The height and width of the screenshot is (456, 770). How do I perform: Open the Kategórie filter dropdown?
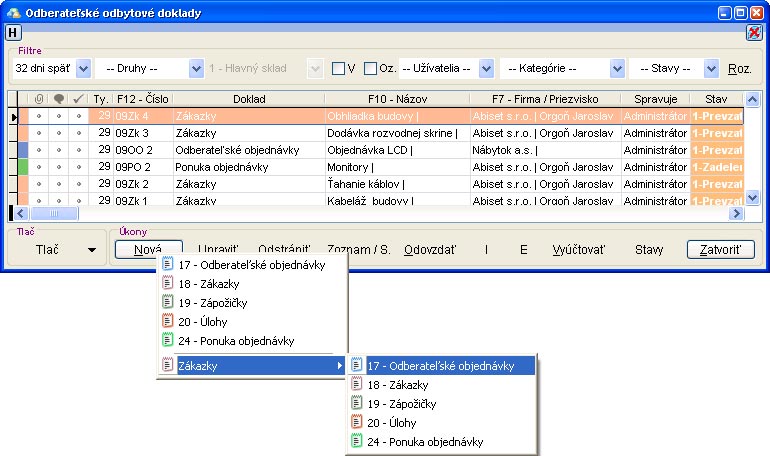pos(619,68)
